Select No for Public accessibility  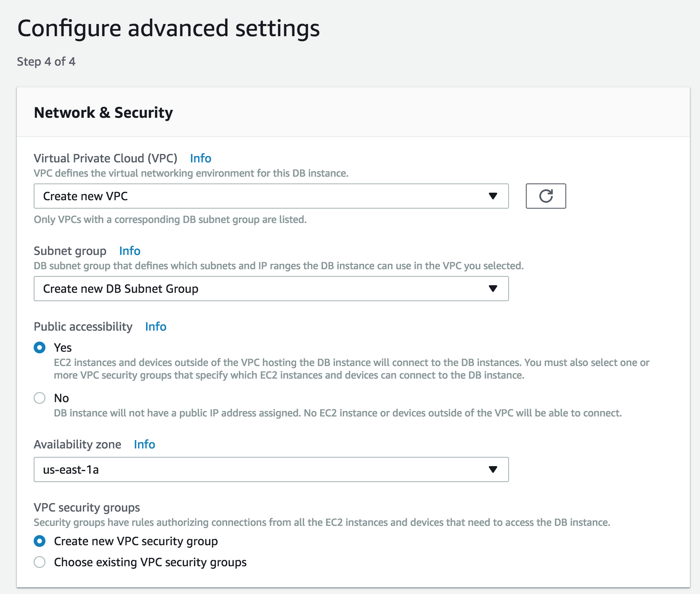(x=40, y=398)
